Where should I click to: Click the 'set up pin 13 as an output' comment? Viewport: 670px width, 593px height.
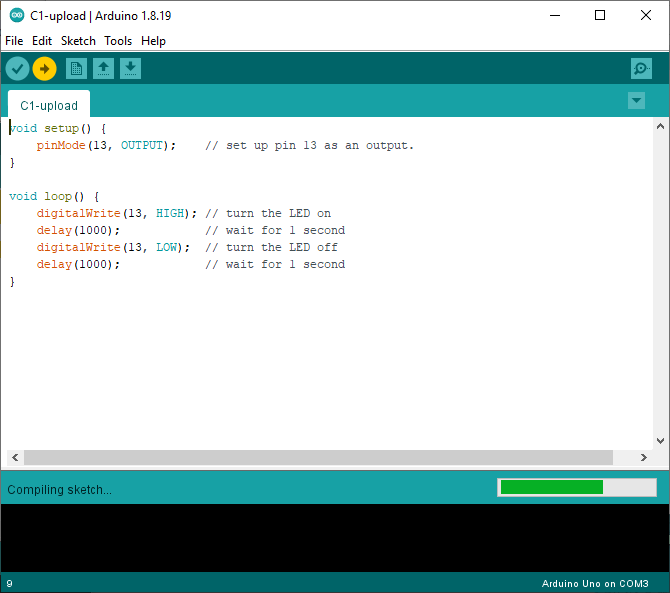309,145
